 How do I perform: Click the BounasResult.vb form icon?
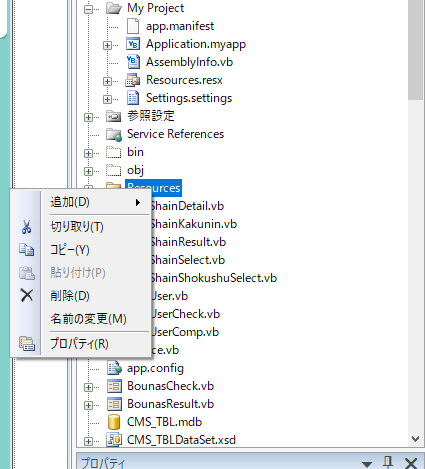point(114,404)
